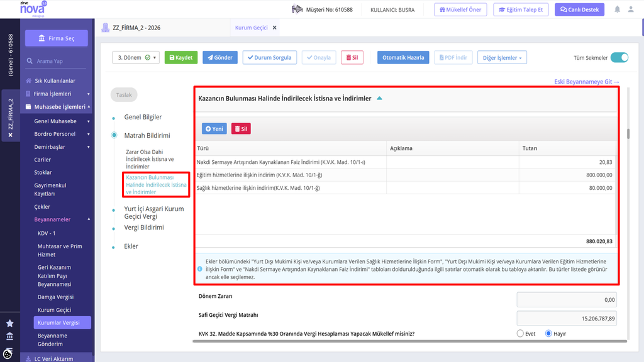The height and width of the screenshot is (362, 644).
Task: Select Hayır for KVK 32 question
Action: (x=548, y=334)
